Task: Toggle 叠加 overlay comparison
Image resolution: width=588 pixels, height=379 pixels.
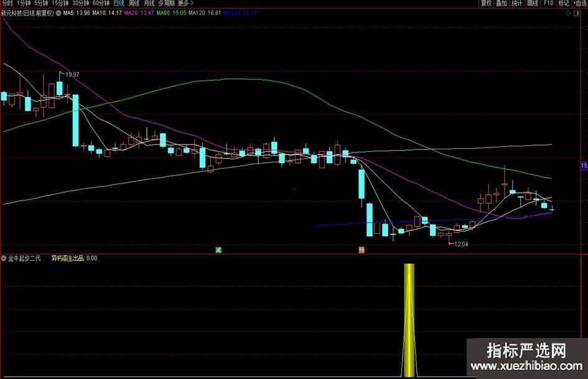Action: (502, 3)
